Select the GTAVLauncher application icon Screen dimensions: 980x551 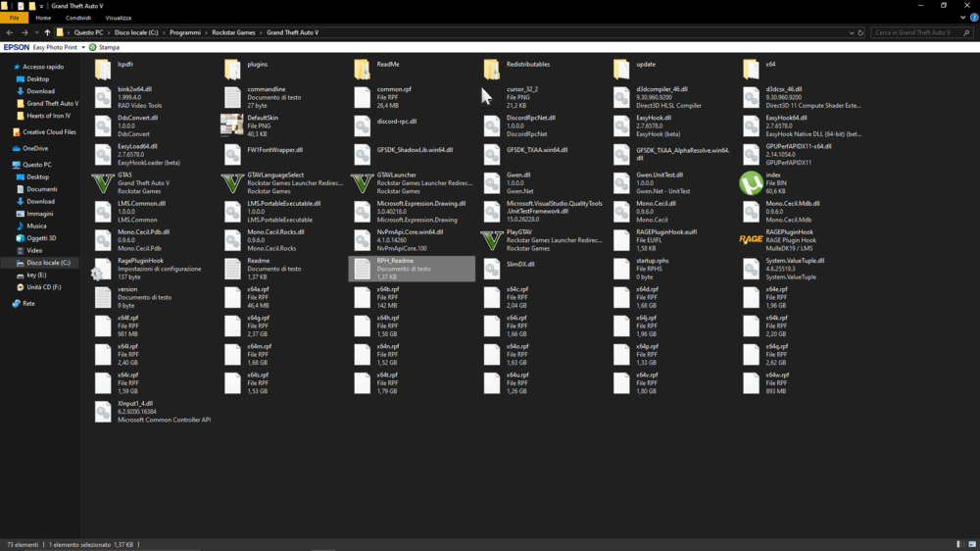pyautogui.click(x=363, y=183)
